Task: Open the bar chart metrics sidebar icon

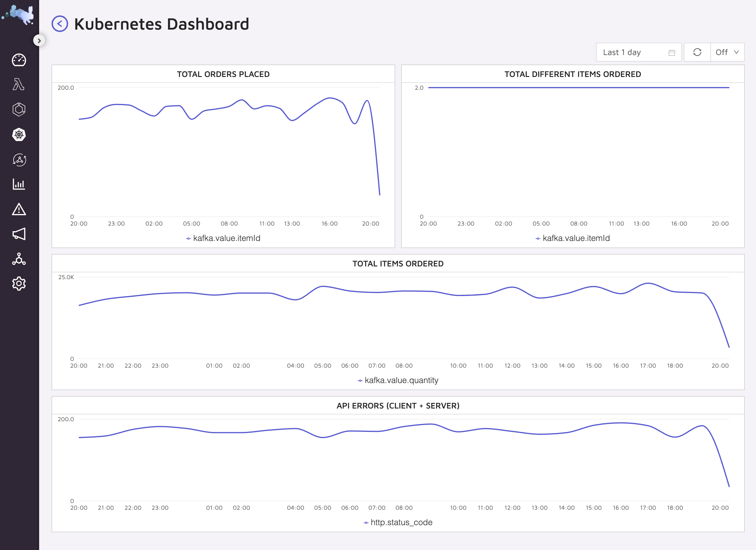Action: (19, 184)
